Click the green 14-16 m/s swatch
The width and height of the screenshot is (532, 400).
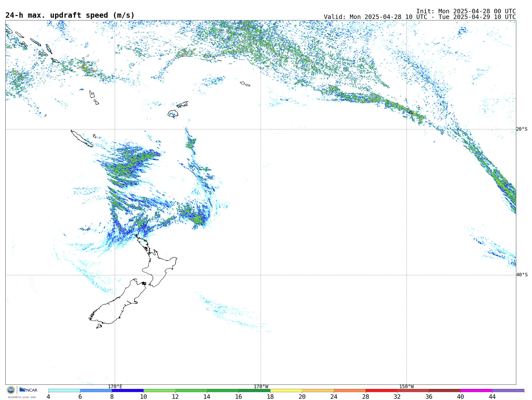coord(223,391)
